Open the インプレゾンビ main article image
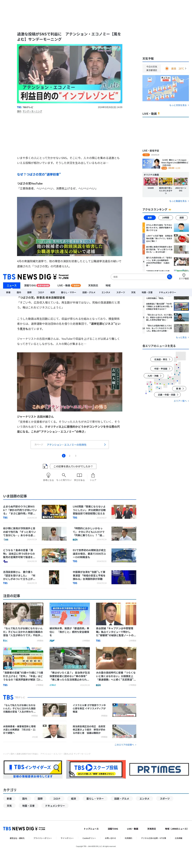192x868 pixels. point(70,74)
